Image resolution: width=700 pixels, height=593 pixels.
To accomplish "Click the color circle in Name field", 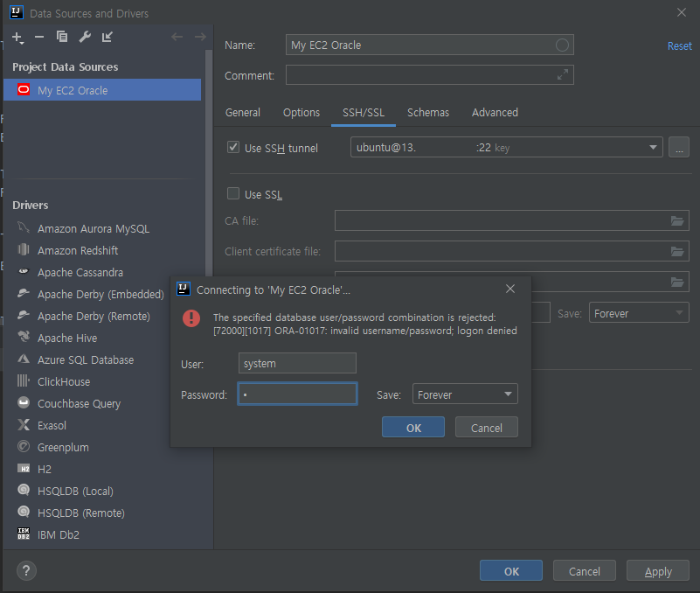I will tap(562, 45).
